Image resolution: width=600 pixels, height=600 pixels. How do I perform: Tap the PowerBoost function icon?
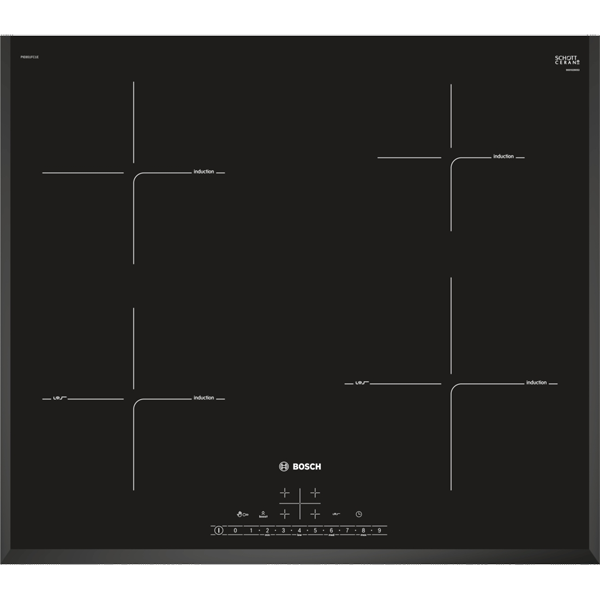pos(263,513)
